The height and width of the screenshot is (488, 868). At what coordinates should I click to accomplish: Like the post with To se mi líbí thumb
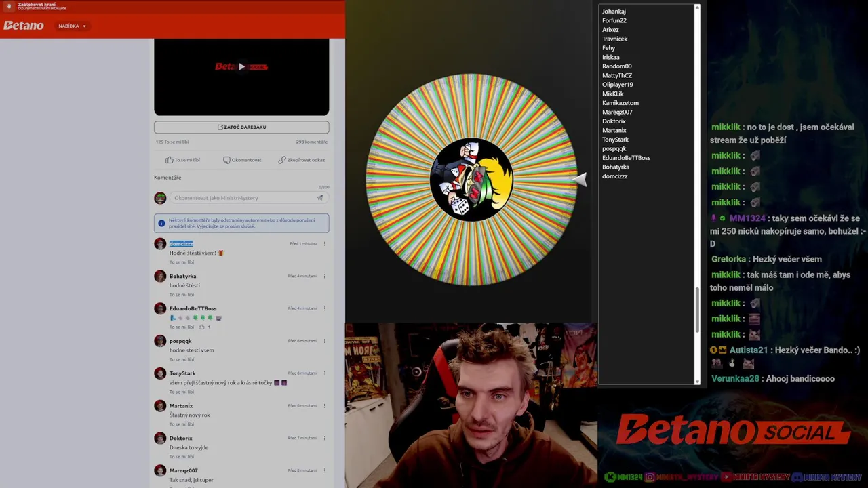tap(183, 160)
